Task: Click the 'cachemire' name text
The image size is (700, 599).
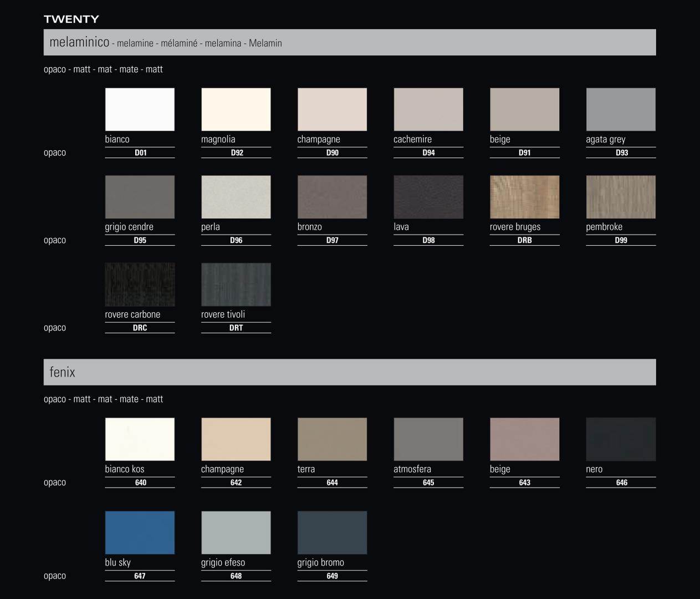Action: point(412,139)
